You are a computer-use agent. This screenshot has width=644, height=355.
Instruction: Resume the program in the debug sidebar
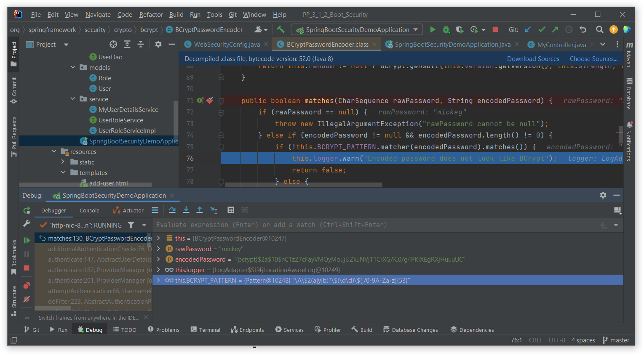click(x=27, y=240)
